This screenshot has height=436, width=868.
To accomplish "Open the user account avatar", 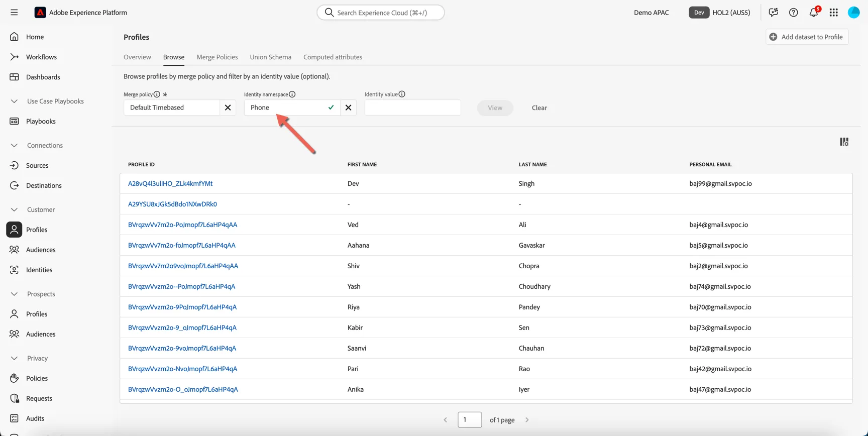I will click(x=854, y=13).
